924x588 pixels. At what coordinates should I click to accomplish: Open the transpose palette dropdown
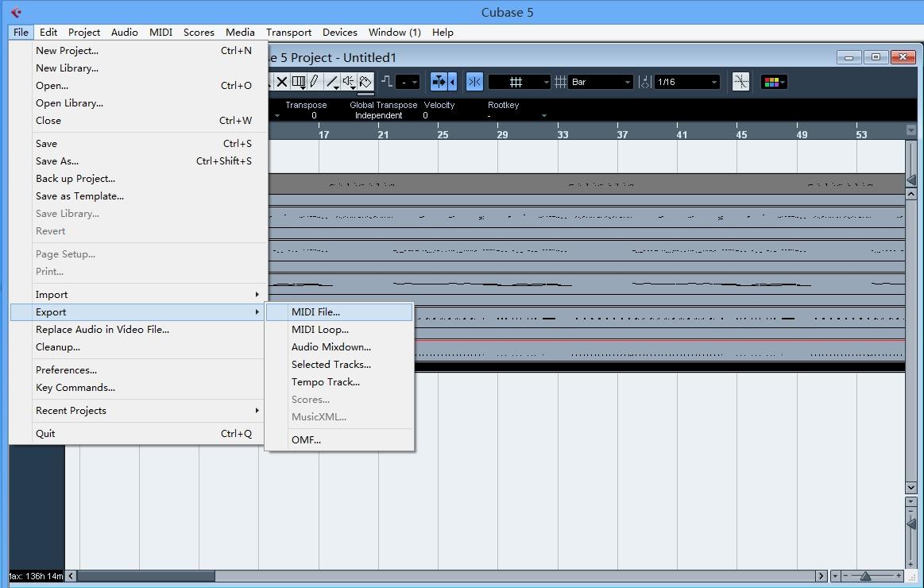pos(408,82)
